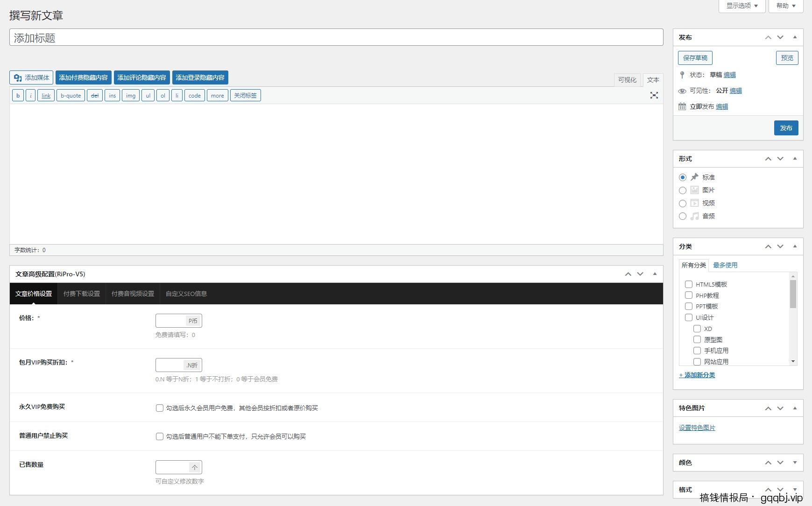Expand the 颜色 panel with its toggle arrow
Image resolution: width=812 pixels, height=506 pixels.
coord(795,463)
